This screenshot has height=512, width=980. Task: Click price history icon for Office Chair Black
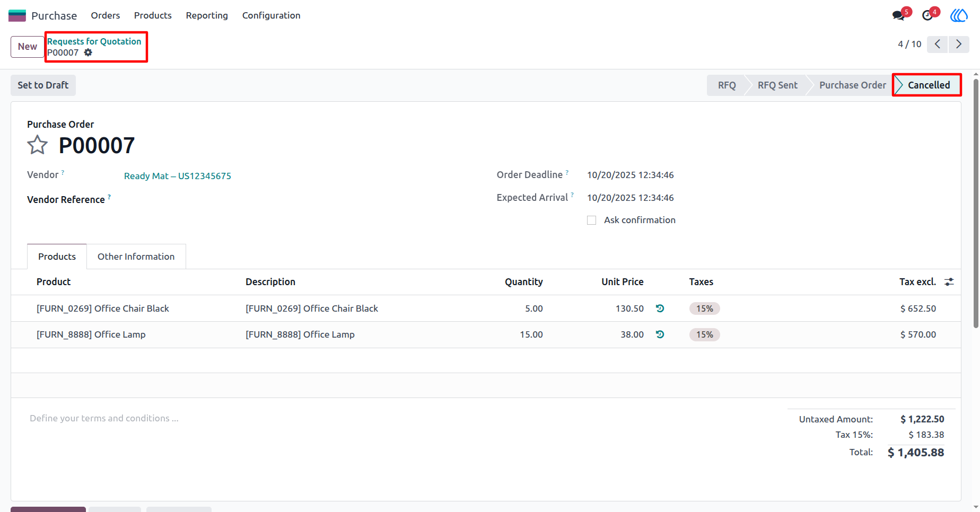pos(660,308)
